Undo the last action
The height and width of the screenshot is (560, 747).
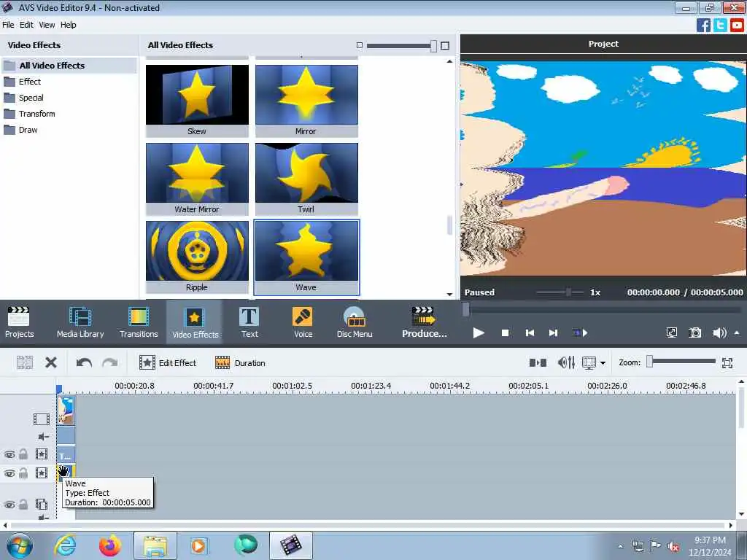point(84,363)
